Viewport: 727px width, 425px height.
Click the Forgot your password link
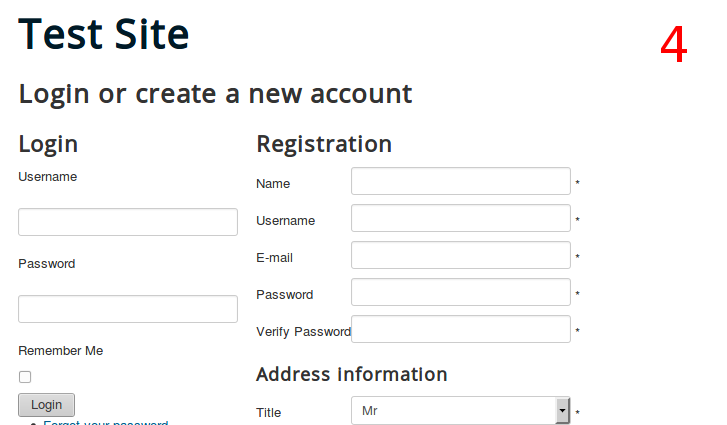[x=105, y=423]
